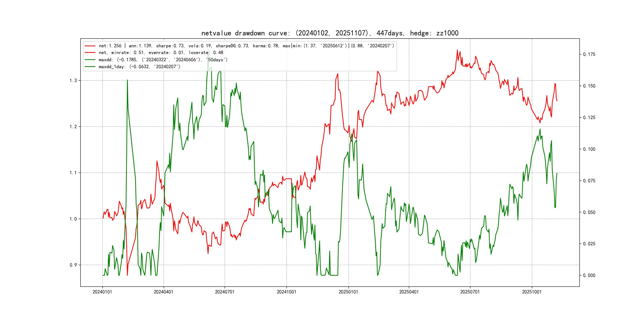The image size is (644, 322).
Task: Click the 1.1 left y-axis tick label
Action: click(73, 173)
